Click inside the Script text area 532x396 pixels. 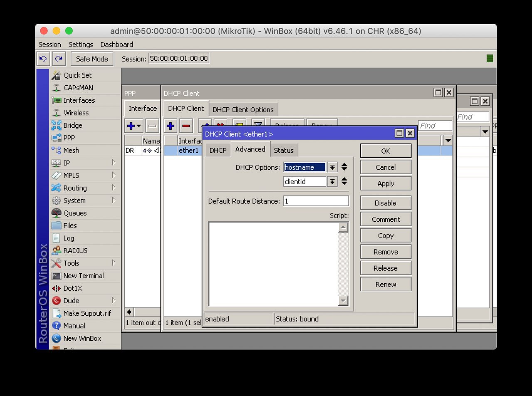(x=273, y=264)
